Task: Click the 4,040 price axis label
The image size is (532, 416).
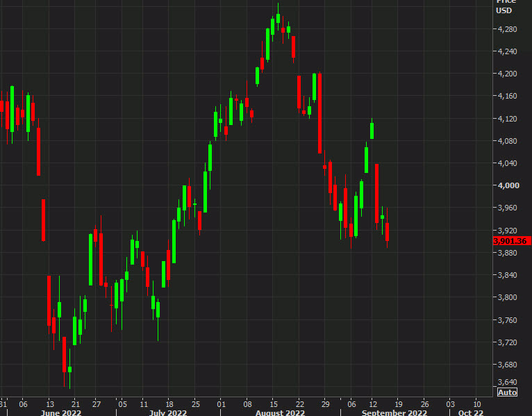Action: click(507, 163)
